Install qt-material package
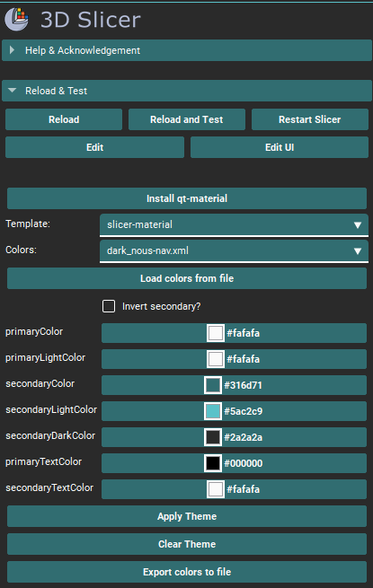The image size is (373, 588). pyautogui.click(x=187, y=198)
